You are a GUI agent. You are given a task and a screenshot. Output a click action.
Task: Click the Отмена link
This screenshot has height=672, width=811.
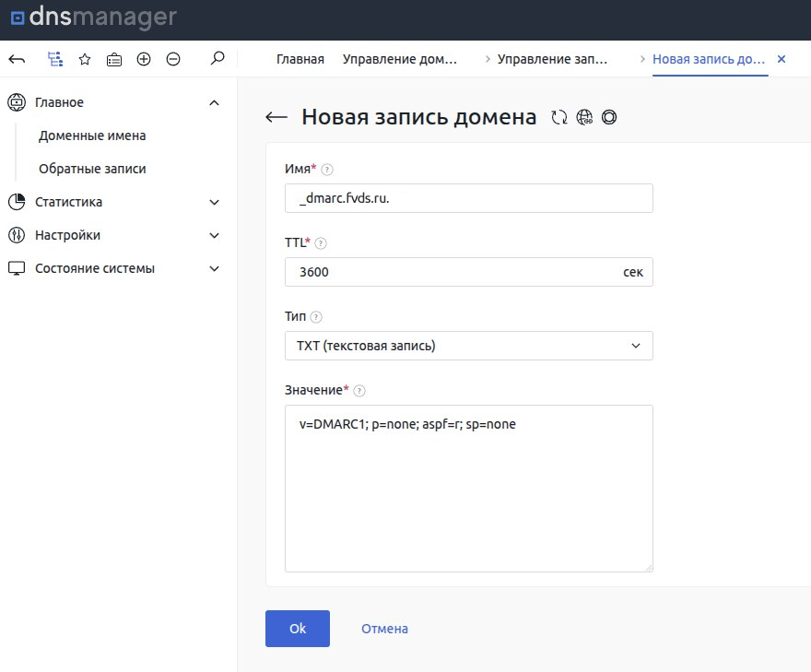pos(384,629)
